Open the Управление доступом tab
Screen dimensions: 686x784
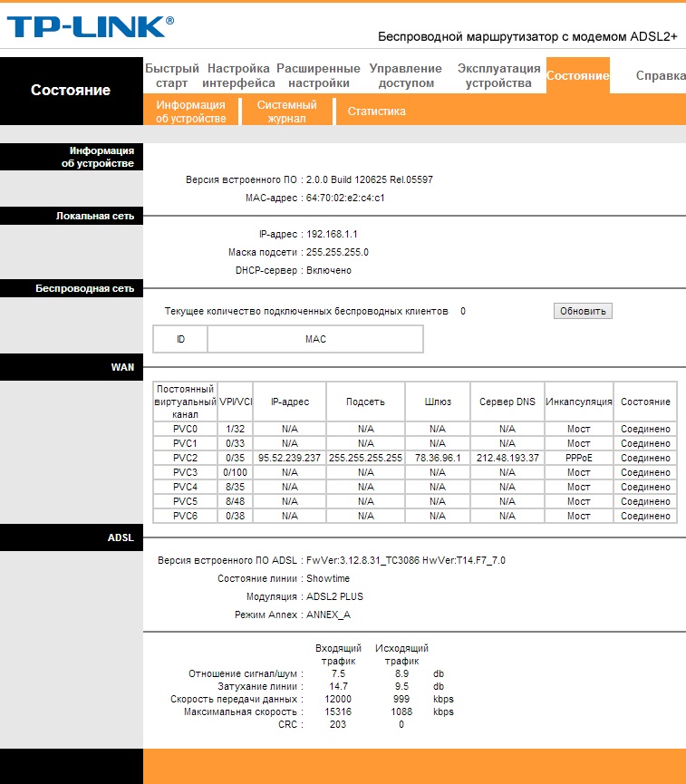[x=406, y=75]
